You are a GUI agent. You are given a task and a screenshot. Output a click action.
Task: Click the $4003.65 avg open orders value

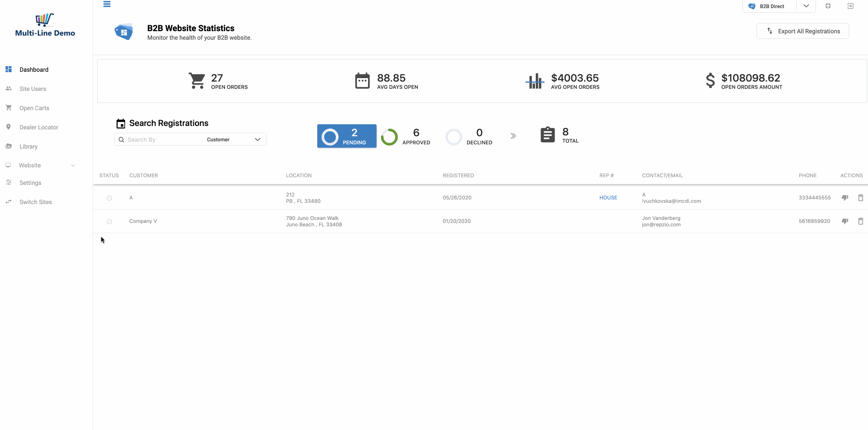coord(575,78)
